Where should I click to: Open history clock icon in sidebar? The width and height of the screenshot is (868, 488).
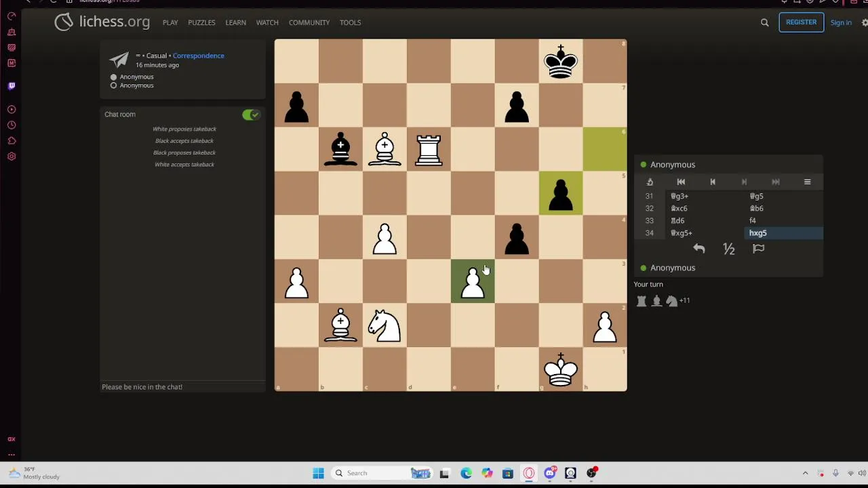12,125
